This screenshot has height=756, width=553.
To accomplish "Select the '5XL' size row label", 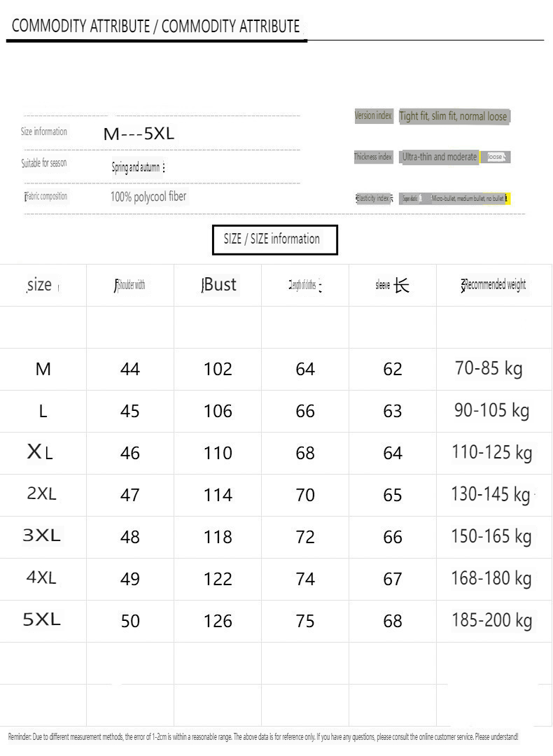I will click(42, 619).
